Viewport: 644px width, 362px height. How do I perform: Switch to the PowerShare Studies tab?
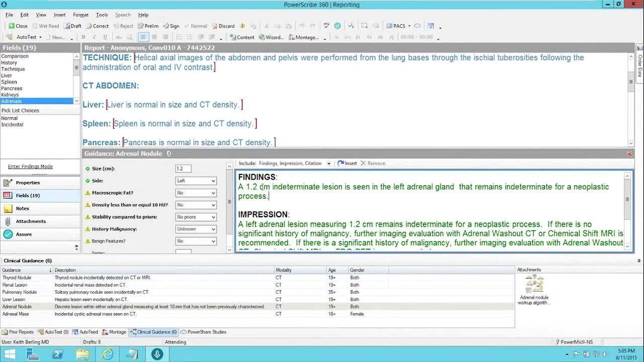203,332
